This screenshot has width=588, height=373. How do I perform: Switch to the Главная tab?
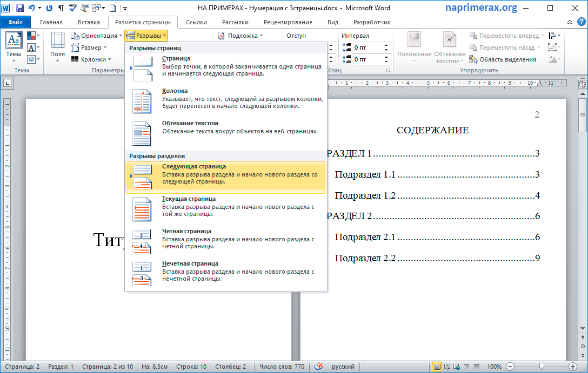(x=51, y=22)
